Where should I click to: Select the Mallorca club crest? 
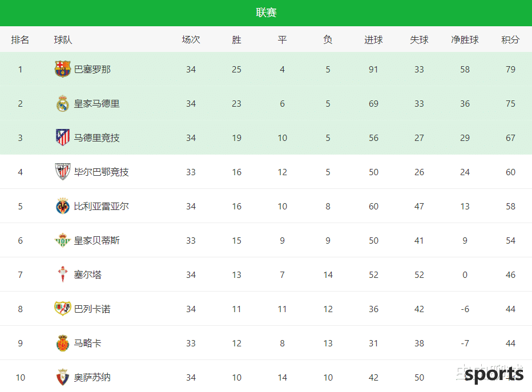[62, 343]
